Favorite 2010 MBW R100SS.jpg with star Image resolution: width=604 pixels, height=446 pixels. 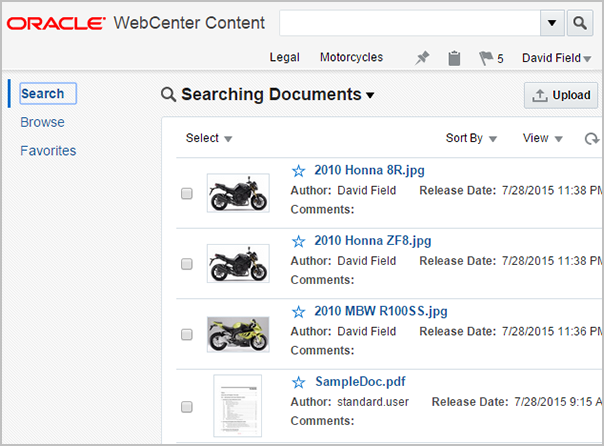point(299,312)
